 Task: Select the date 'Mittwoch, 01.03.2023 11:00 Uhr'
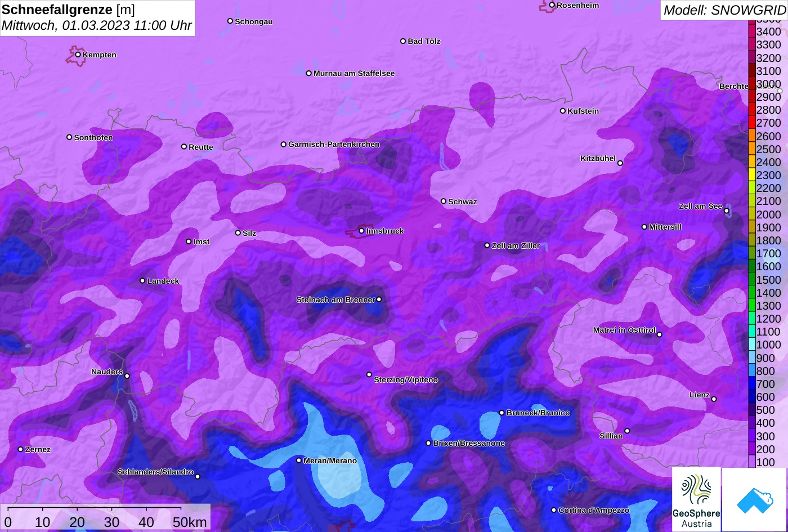97,26
